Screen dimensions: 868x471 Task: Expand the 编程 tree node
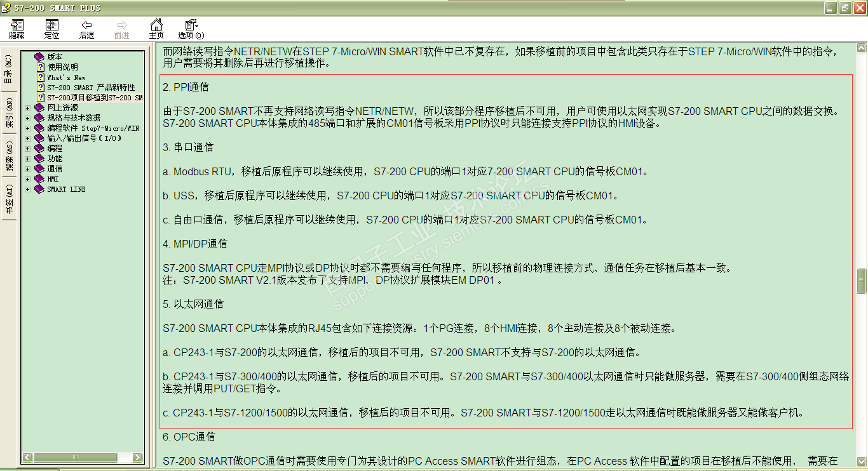[28, 149]
